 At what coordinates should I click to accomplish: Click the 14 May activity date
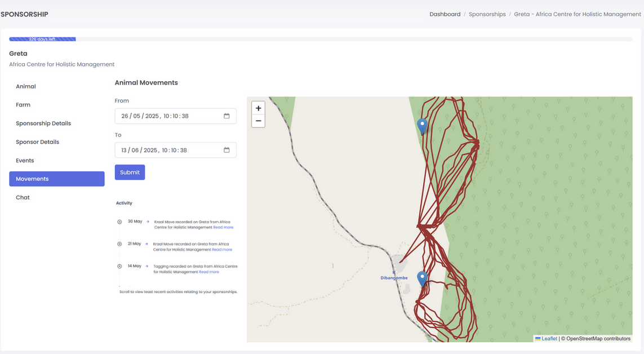coord(134,265)
